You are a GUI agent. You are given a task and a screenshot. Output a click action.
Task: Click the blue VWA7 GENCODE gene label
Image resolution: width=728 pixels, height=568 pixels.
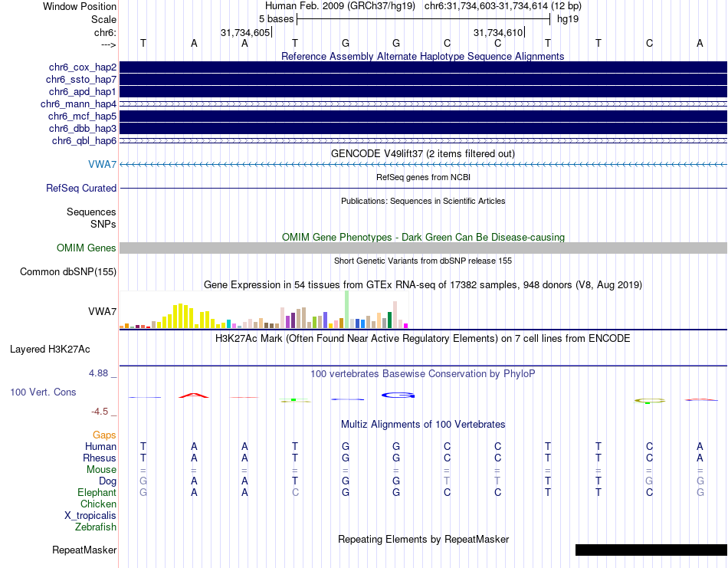click(102, 164)
